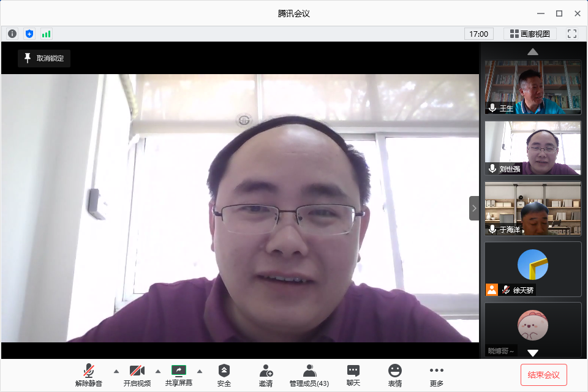Check the green network signal icon
588x392 pixels.
coord(47,34)
